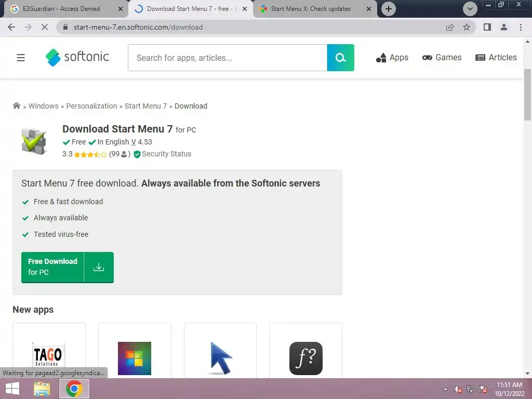Share this page icon in address bar
The height and width of the screenshot is (399, 532).
[x=450, y=27]
